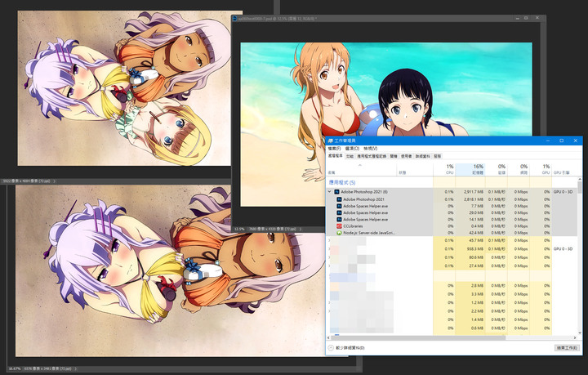This screenshot has width=588, height=375.
Task: Click the horizontal scrollbar left arrow in Task Manager
Action: tap(329, 337)
